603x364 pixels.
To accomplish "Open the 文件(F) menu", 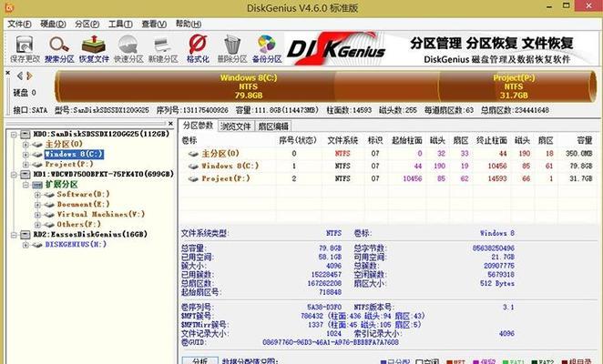I will [19, 24].
